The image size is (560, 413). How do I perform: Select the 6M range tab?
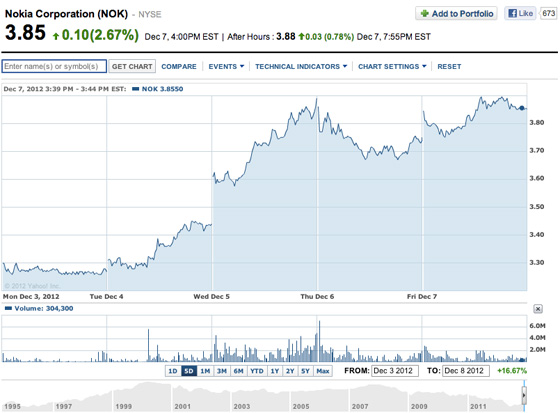pos(239,371)
